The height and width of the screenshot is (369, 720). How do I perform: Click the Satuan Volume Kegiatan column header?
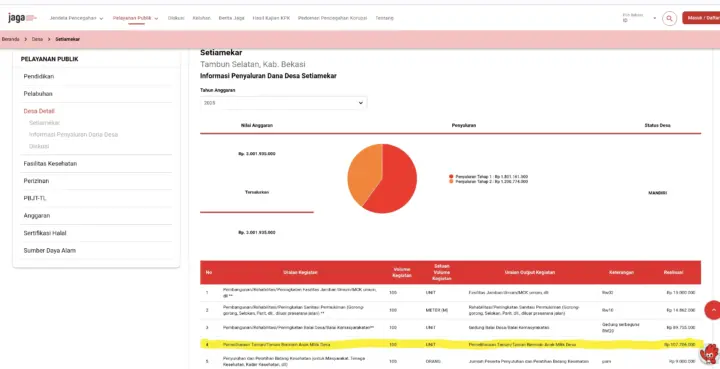click(441, 273)
